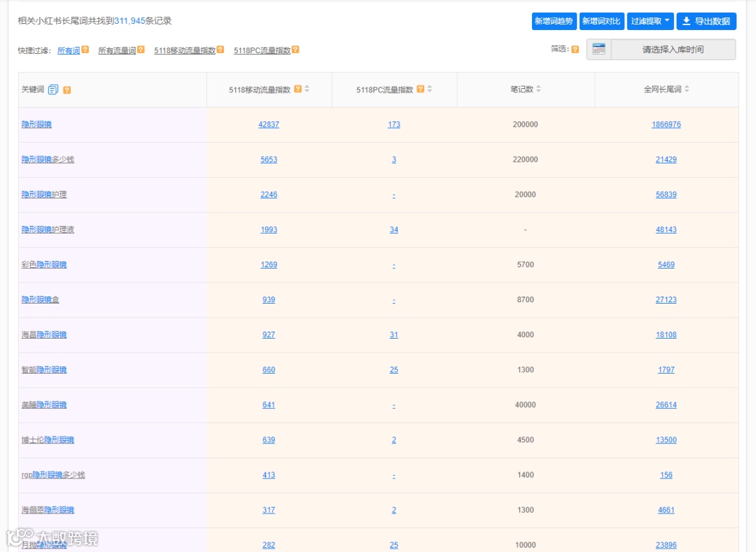Click the help icon next to 所有词 filter
756x552 pixels.
(85, 49)
